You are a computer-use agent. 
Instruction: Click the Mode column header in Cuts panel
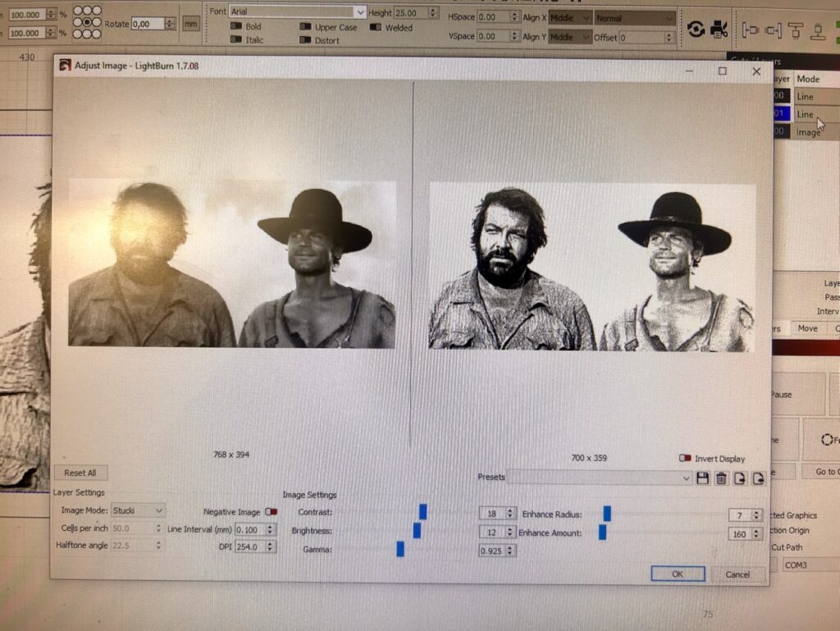[816, 80]
